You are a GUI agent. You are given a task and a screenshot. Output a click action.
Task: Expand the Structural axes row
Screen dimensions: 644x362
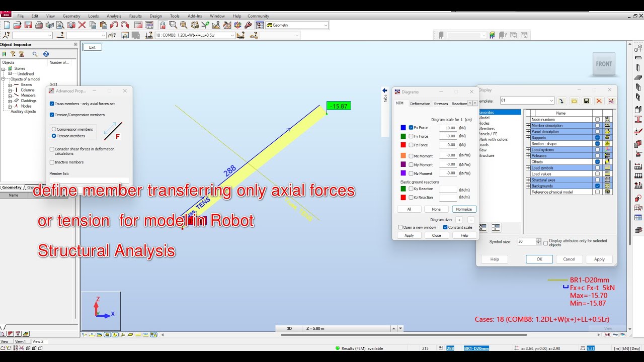pyautogui.click(x=528, y=180)
